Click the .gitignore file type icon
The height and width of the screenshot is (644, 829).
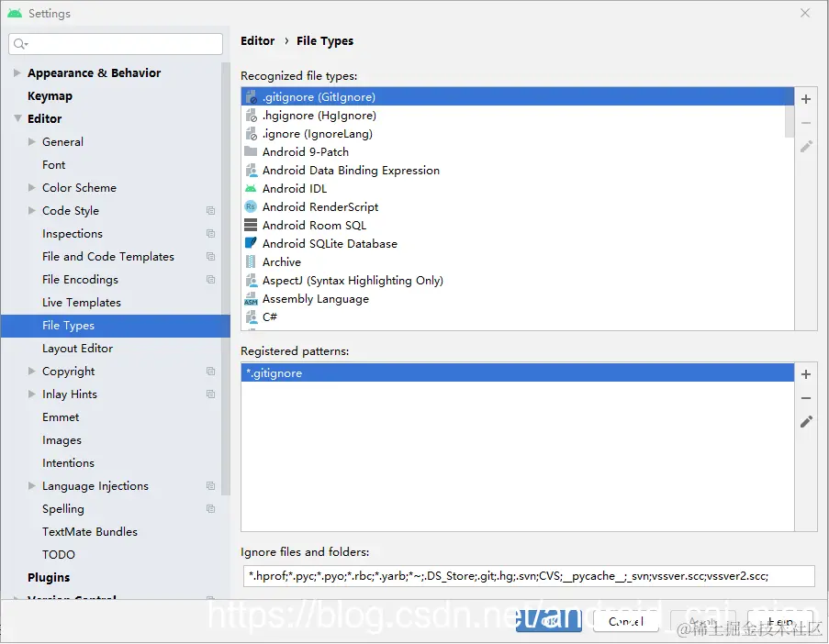252,97
